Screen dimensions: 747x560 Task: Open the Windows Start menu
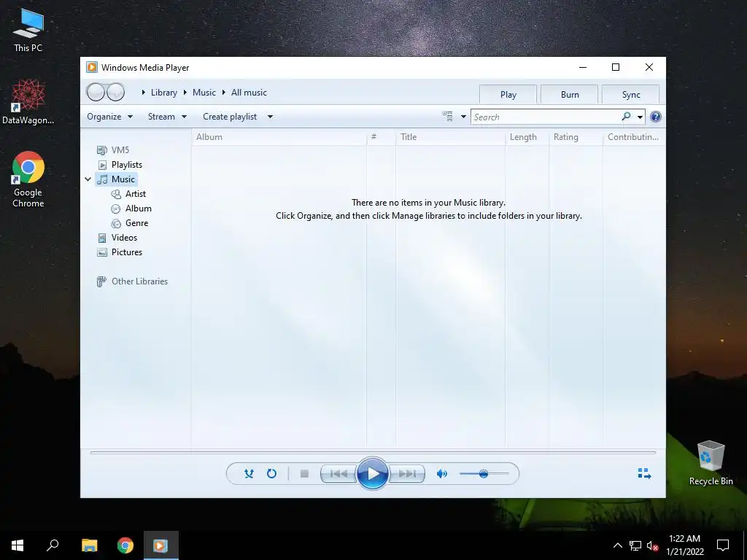click(x=18, y=545)
